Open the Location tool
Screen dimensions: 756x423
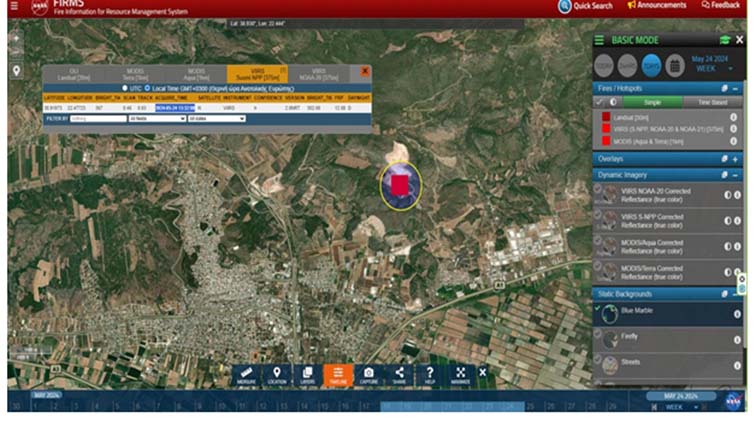(277, 375)
